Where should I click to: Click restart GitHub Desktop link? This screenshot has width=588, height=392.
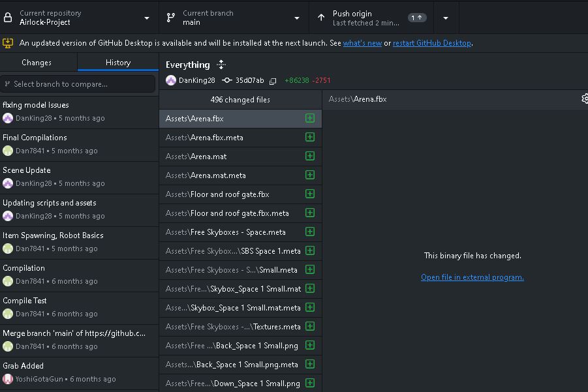click(431, 44)
